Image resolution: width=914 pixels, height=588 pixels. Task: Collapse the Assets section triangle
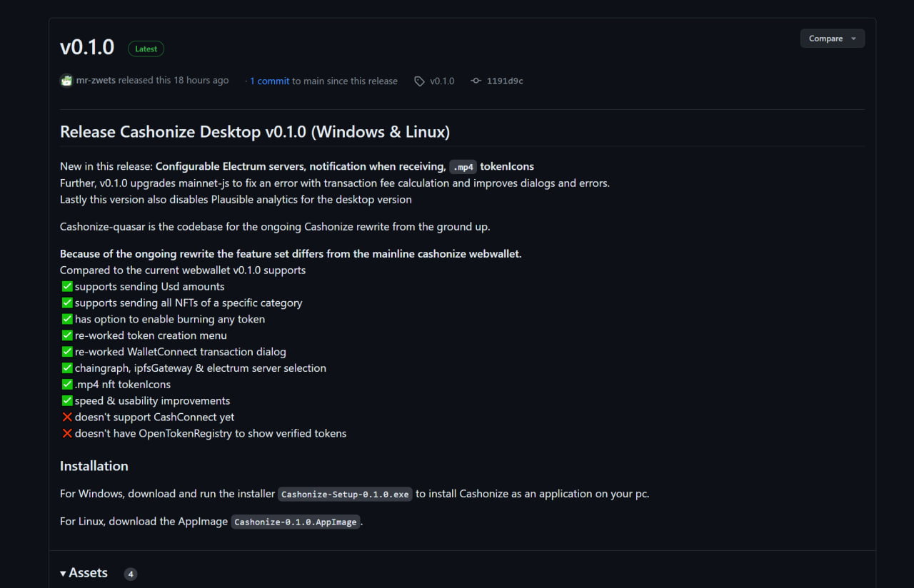coord(64,573)
